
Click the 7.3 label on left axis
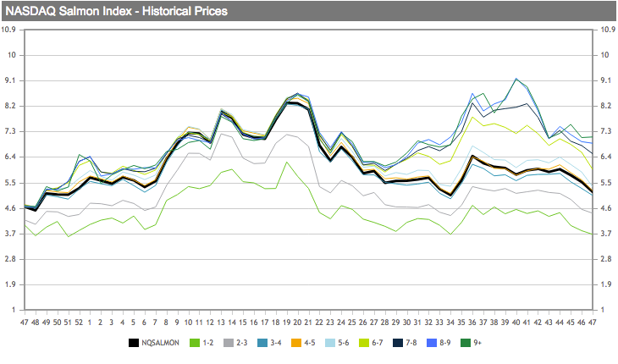(11, 131)
